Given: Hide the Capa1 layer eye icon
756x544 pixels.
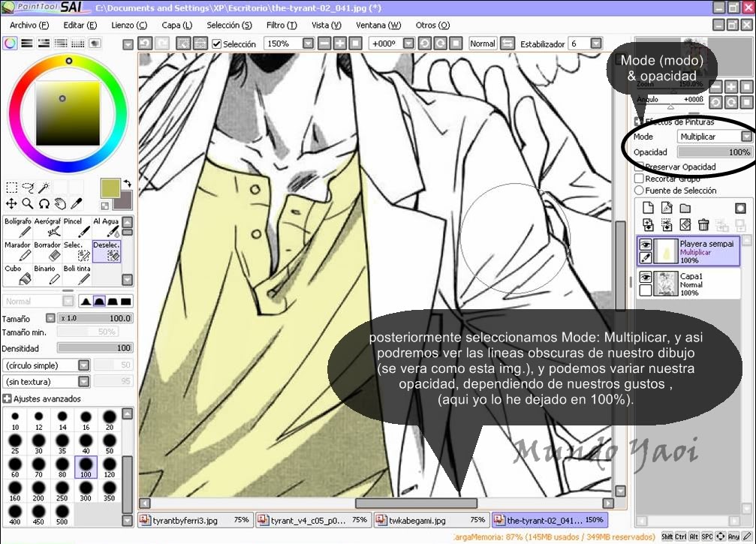Looking at the screenshot, I should click(x=645, y=277).
